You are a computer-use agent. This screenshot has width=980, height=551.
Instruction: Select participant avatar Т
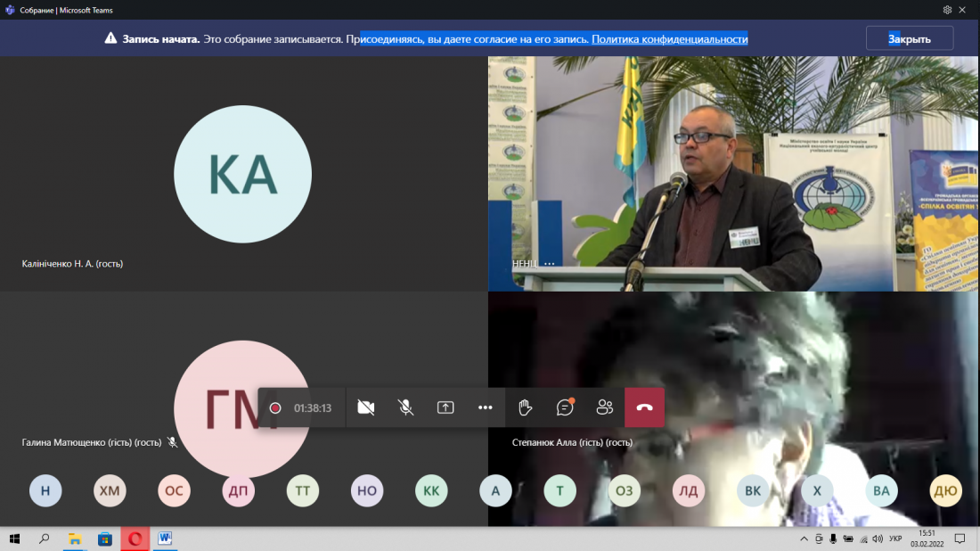click(x=560, y=491)
